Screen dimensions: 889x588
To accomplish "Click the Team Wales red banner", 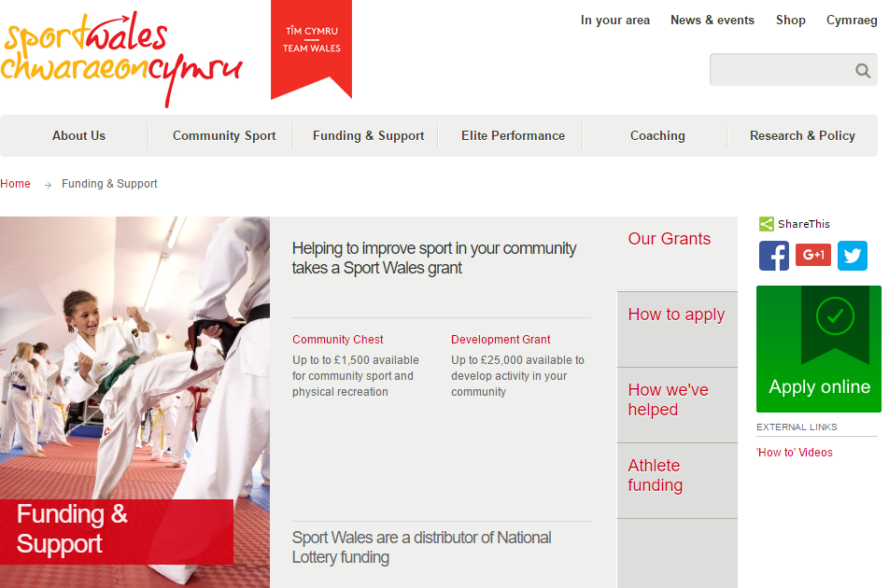I will [x=311, y=49].
